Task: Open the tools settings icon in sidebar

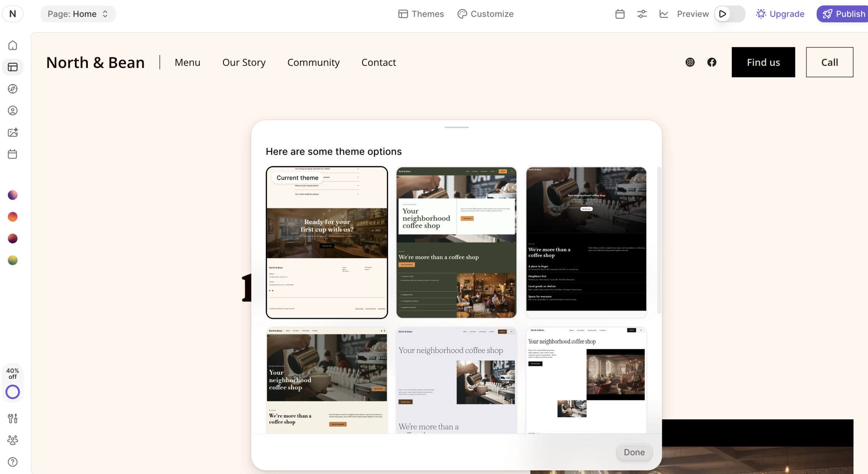Action: tap(13, 418)
